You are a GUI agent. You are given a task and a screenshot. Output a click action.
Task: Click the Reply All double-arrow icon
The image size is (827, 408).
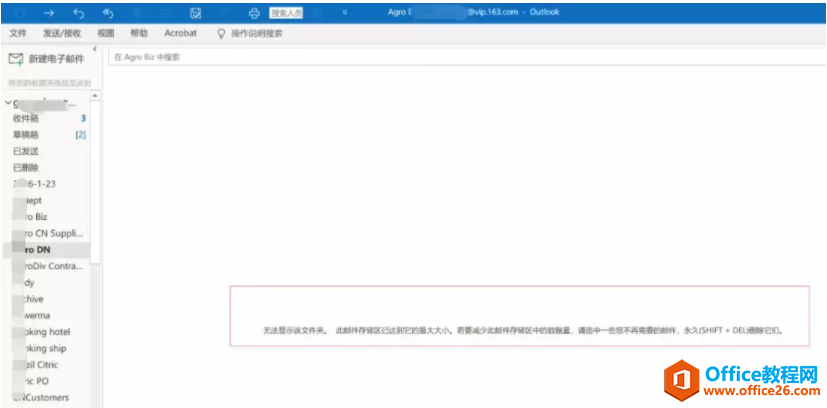pos(108,13)
